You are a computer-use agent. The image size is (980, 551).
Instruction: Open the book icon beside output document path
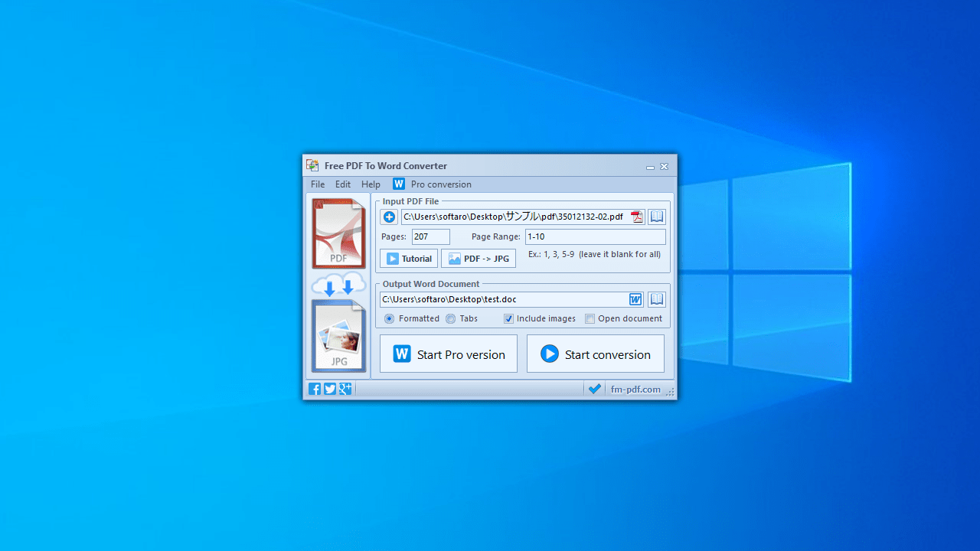[657, 299]
